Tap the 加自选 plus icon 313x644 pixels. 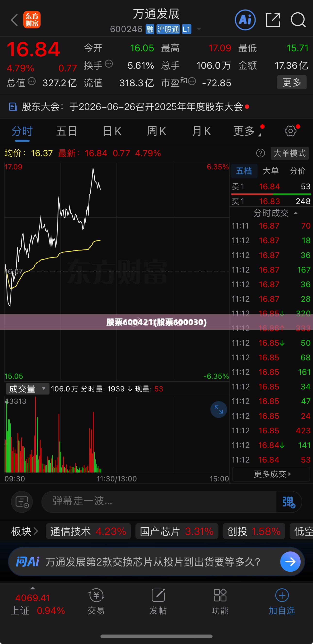click(x=282, y=595)
